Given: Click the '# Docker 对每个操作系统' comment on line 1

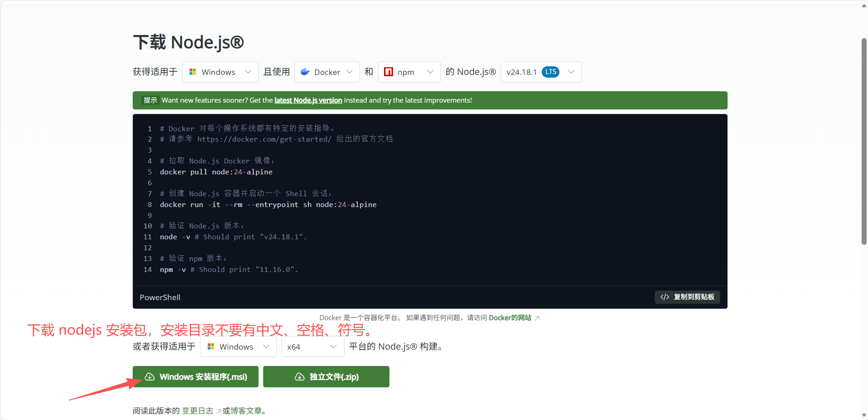Looking at the screenshot, I should [247, 128].
